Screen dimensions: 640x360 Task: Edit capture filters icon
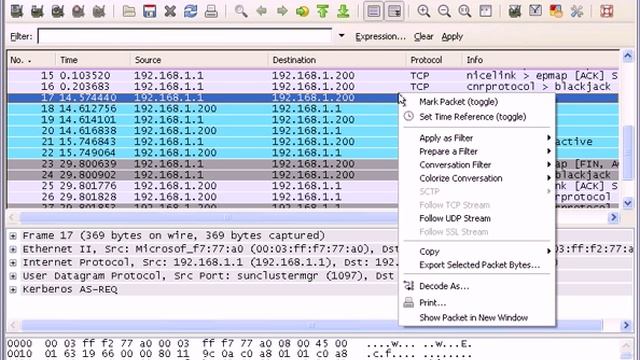pyautogui.click(x=515, y=11)
